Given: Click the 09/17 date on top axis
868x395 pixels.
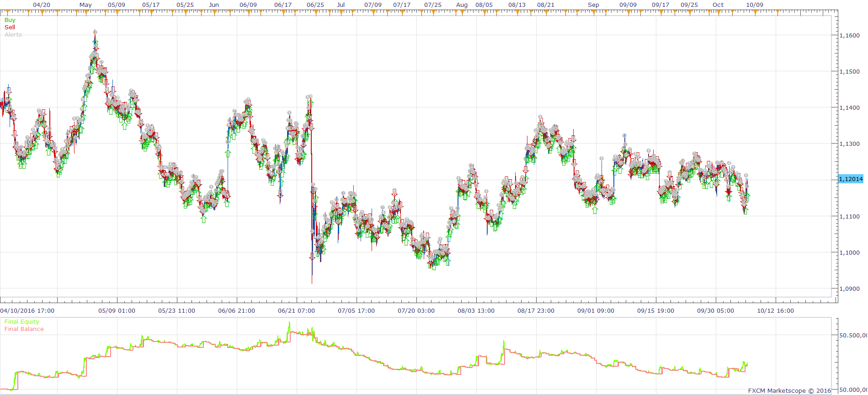Looking at the screenshot, I should pyautogui.click(x=660, y=5).
